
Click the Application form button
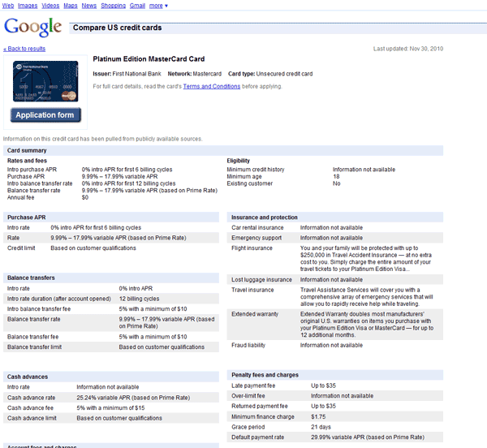pos(45,115)
